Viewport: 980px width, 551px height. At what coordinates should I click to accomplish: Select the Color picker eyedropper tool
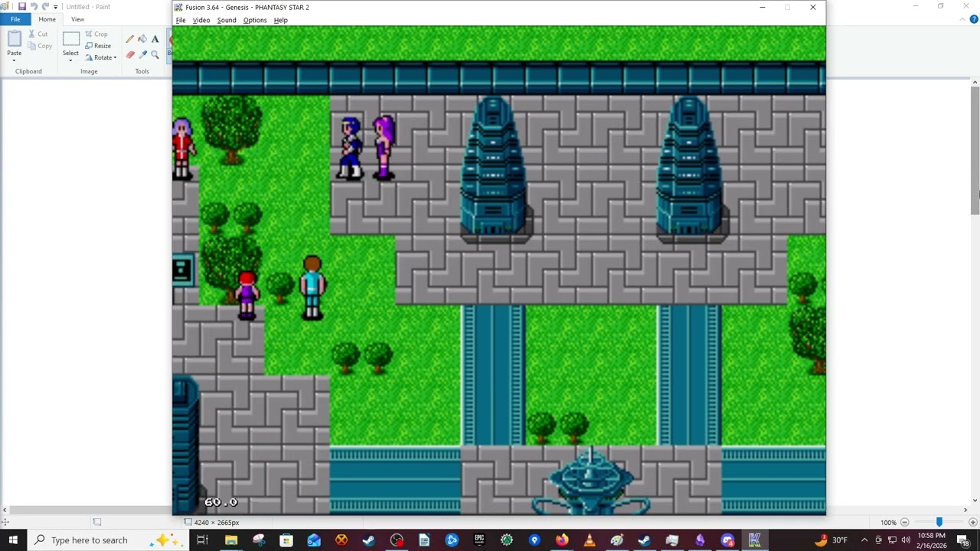tap(142, 54)
